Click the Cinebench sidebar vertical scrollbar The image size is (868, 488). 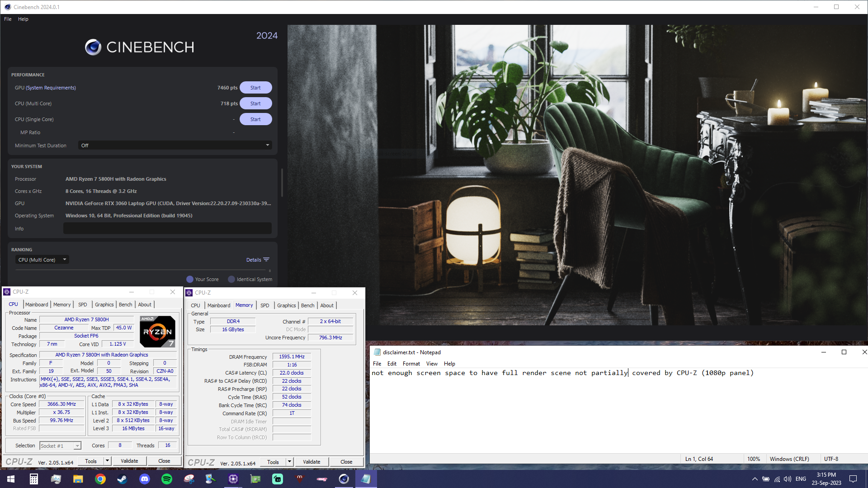(x=282, y=183)
